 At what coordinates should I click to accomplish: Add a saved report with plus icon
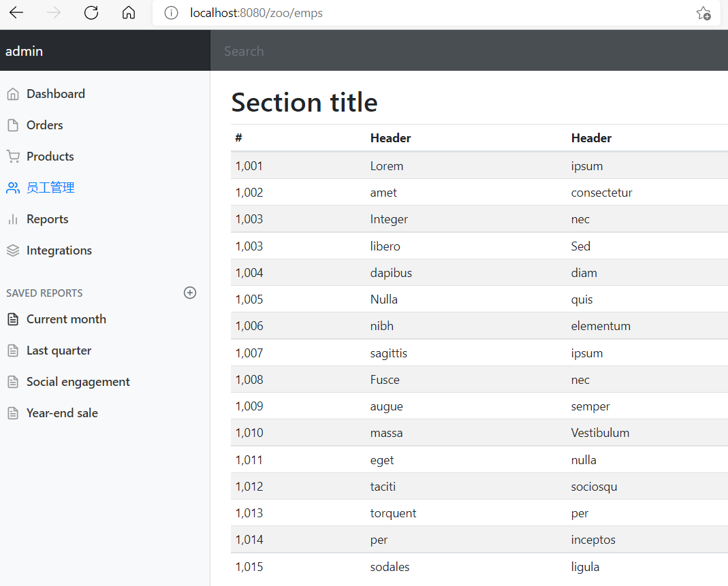click(x=190, y=293)
